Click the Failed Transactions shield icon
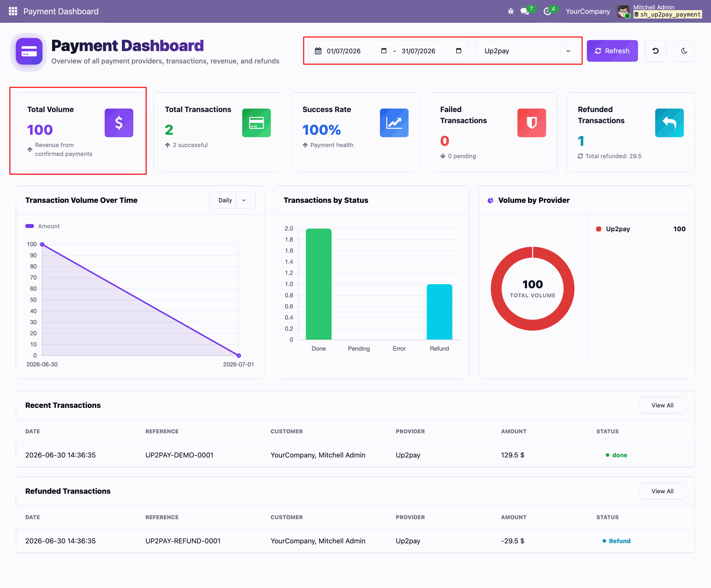This screenshot has height=588, width=711. click(x=531, y=123)
